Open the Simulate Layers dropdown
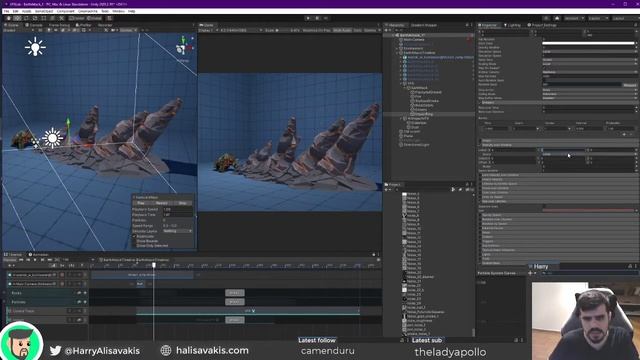 click(x=178, y=231)
